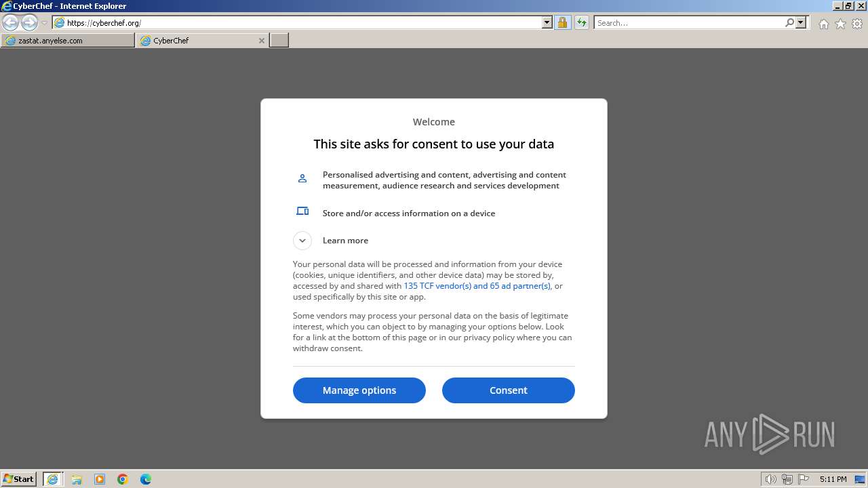Viewport: 868px width, 488px height.
Task: Open the Home page icon
Action: tap(823, 24)
